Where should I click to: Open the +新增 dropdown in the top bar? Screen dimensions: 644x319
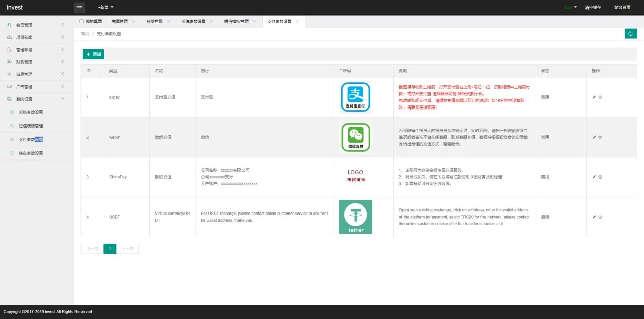(106, 7)
